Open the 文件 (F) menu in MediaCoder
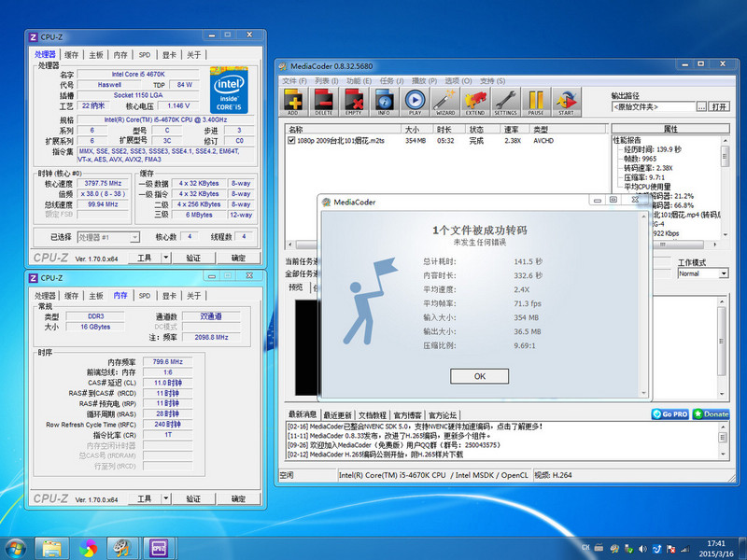 pos(294,80)
